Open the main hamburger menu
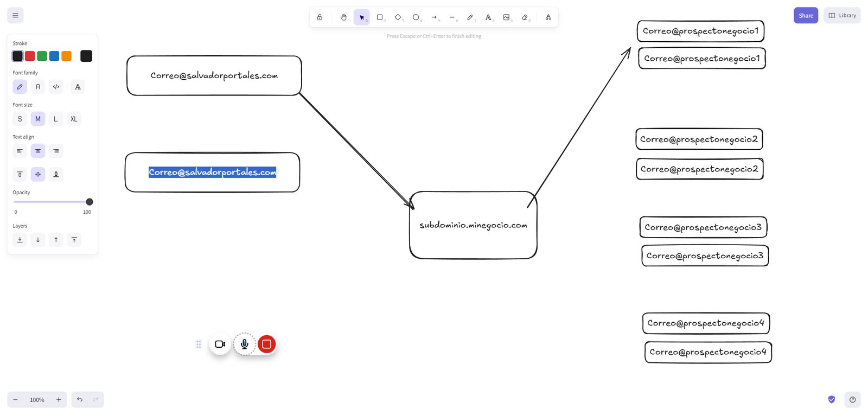This screenshot has width=868, height=415. (15, 15)
